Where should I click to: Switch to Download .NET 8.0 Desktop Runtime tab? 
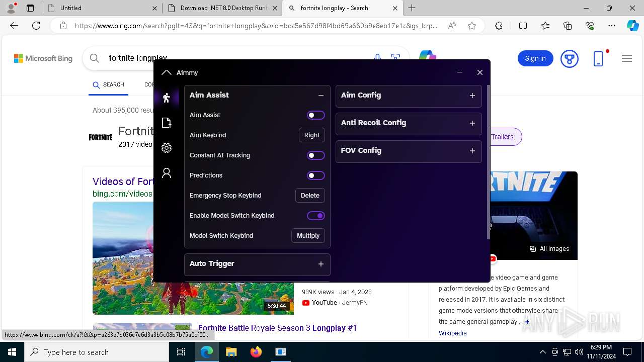223,8
